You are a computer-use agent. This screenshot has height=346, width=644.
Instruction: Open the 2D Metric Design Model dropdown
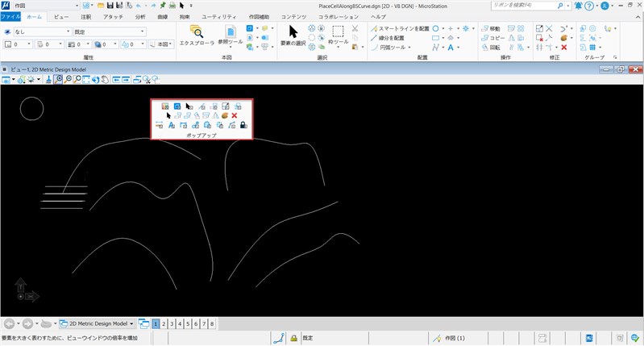tap(97, 323)
